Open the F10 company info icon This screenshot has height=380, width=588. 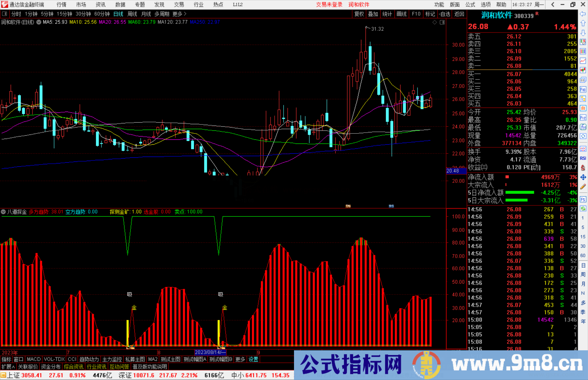click(x=583, y=89)
